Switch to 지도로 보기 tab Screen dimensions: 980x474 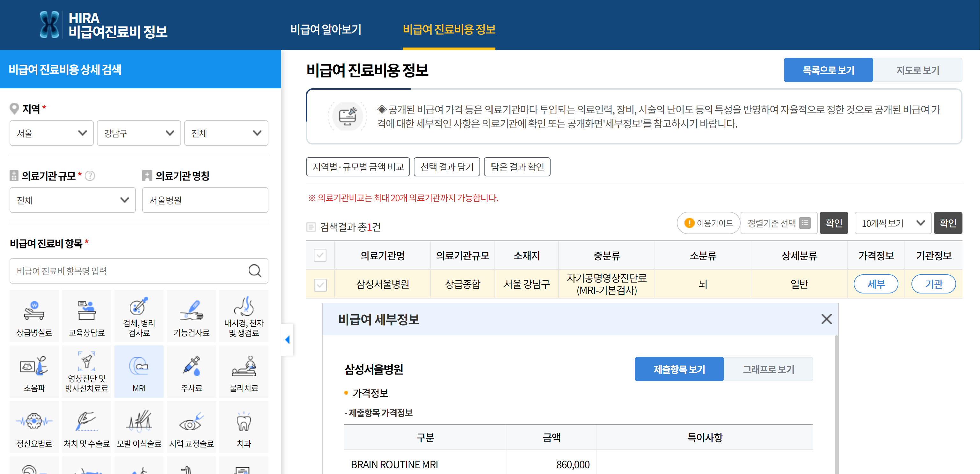coord(918,70)
